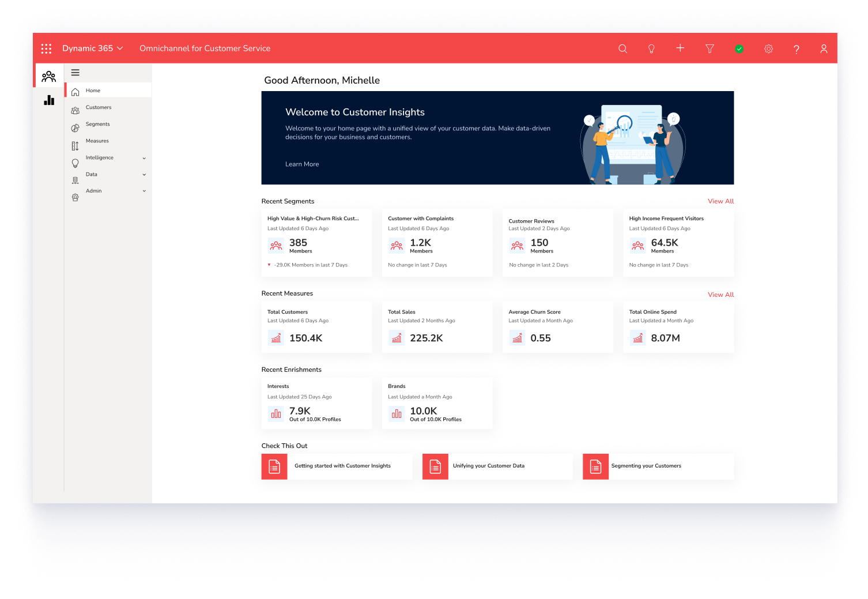The width and height of the screenshot is (868, 599).
Task: Click the plus icon to create new item
Action: click(680, 48)
